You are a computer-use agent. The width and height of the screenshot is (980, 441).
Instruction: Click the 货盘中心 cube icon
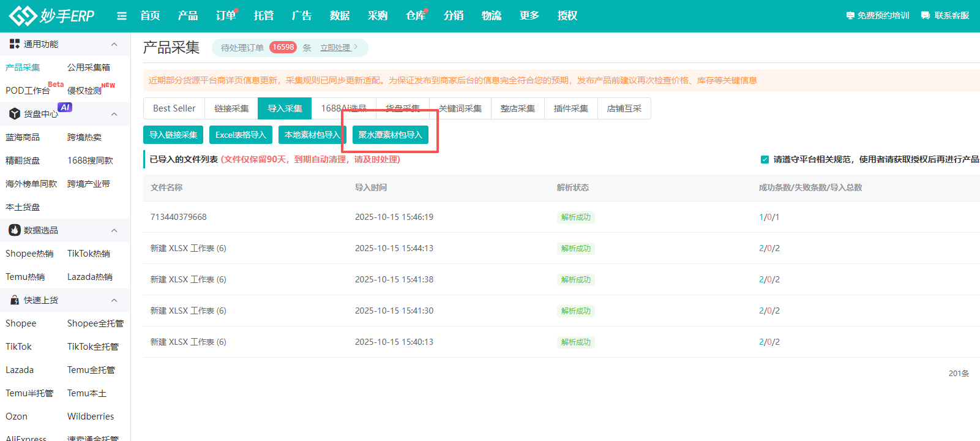(x=15, y=114)
